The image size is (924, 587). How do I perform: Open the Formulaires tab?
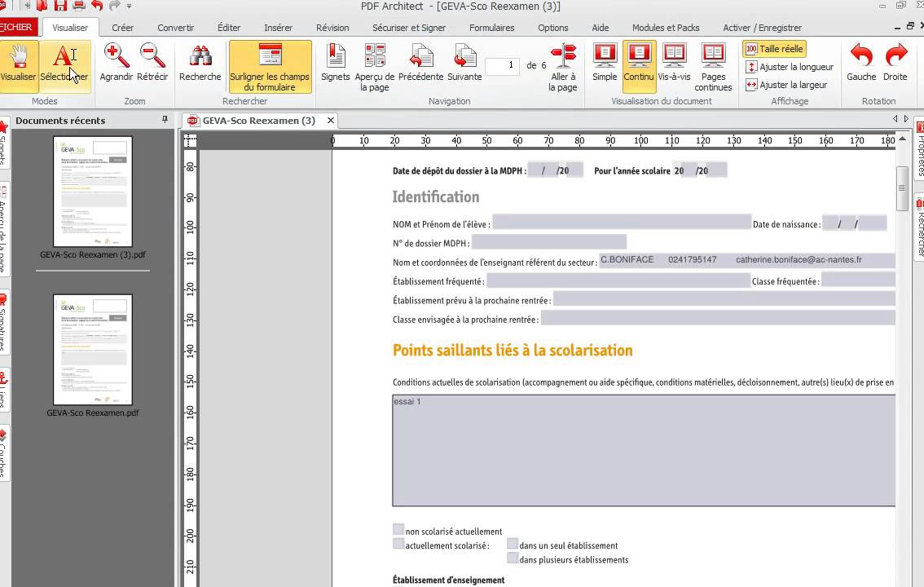[x=491, y=28]
